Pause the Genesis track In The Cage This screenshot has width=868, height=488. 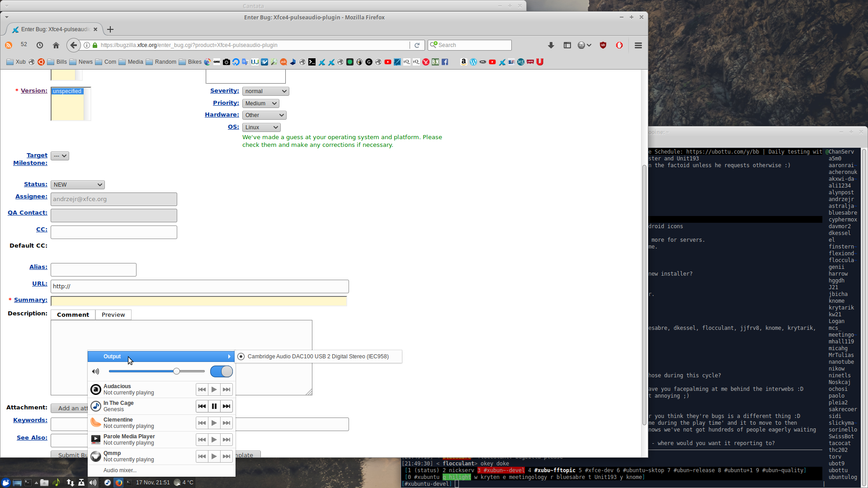pyautogui.click(x=214, y=406)
